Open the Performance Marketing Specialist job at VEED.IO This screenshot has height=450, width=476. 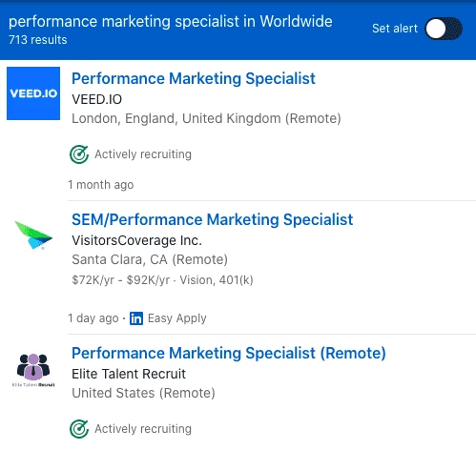point(194,78)
